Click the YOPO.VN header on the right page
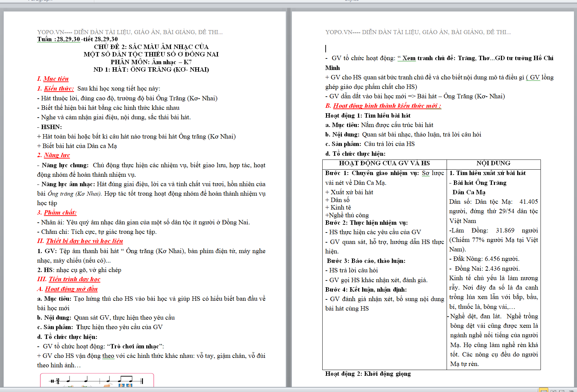 pyautogui.click(x=418, y=32)
